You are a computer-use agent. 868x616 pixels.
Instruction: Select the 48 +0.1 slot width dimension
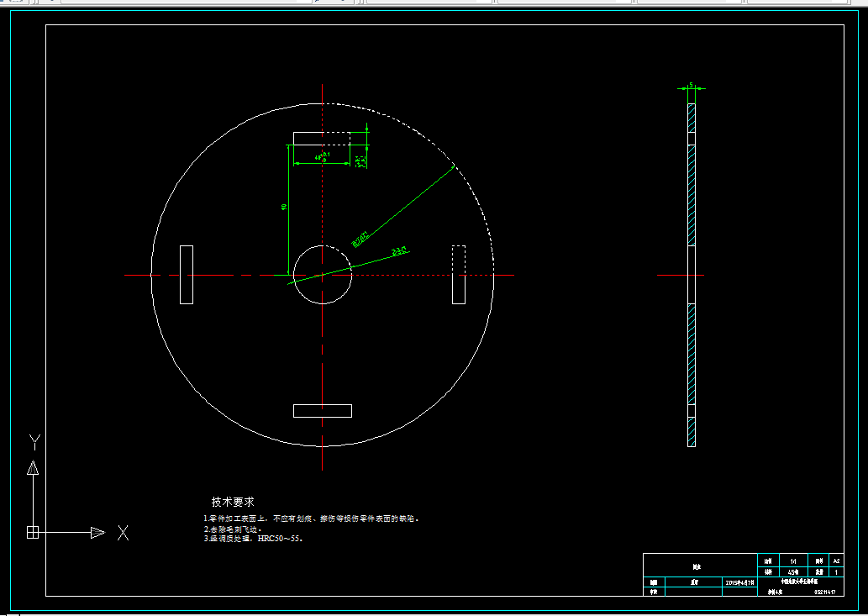pyautogui.click(x=323, y=156)
